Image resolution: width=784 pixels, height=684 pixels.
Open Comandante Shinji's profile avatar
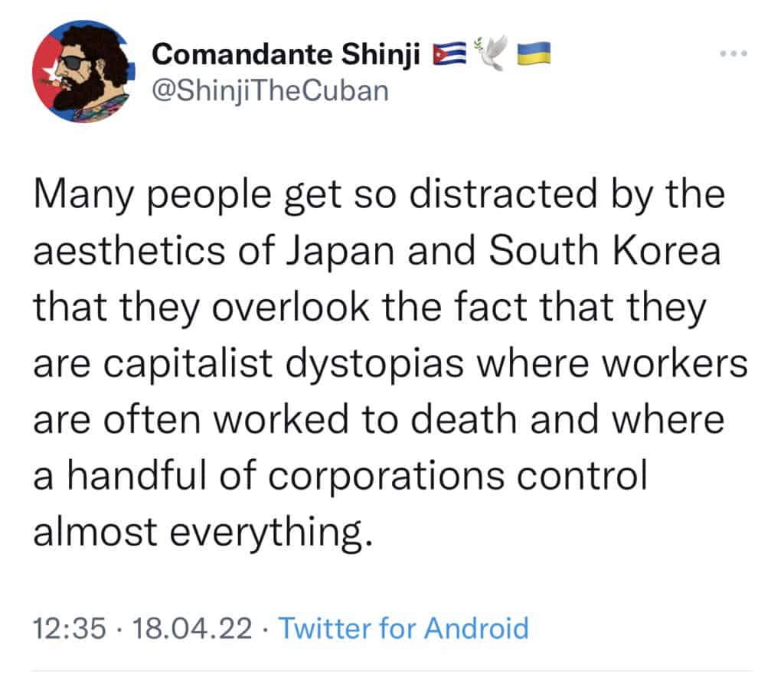[x=83, y=71]
